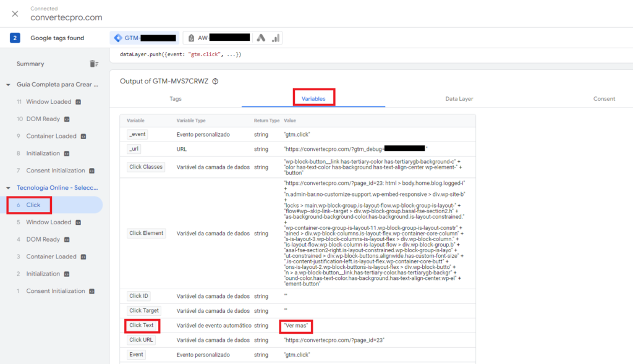
Task: Click the "Return Type" column header
Action: click(266, 121)
